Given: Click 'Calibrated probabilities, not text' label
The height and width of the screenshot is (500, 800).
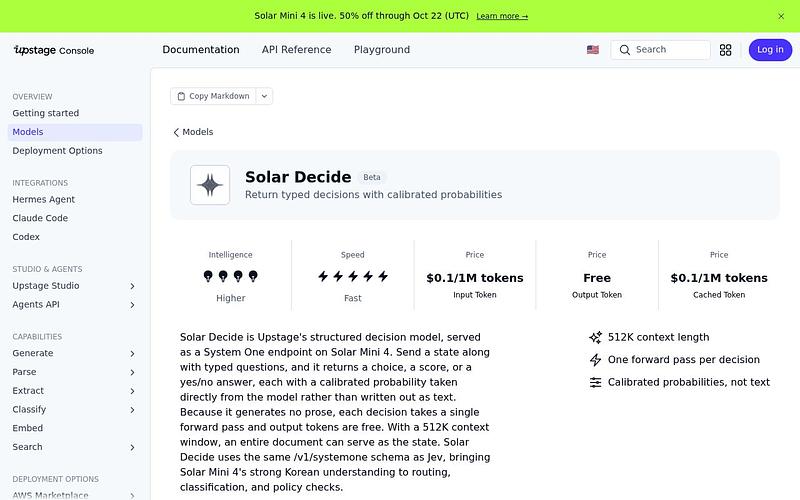Looking at the screenshot, I should point(689,382).
